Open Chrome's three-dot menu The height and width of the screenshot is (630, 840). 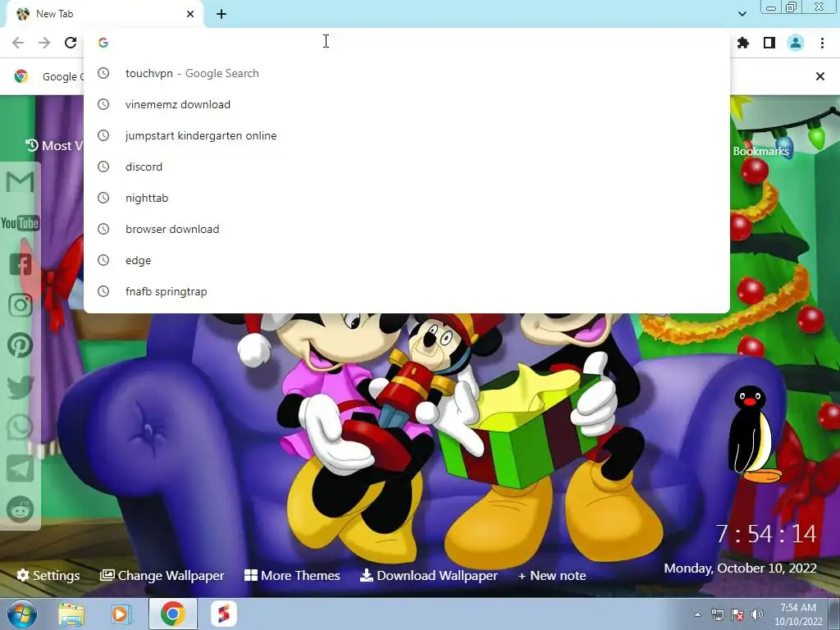[822, 43]
